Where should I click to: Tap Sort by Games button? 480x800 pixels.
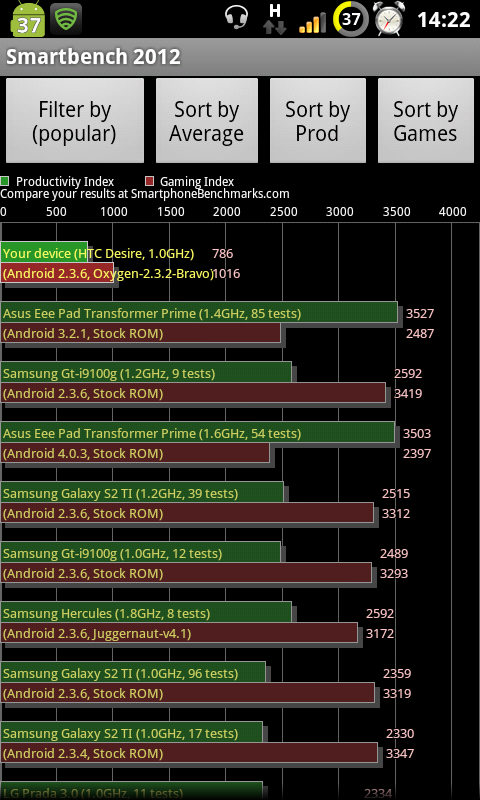coord(425,121)
